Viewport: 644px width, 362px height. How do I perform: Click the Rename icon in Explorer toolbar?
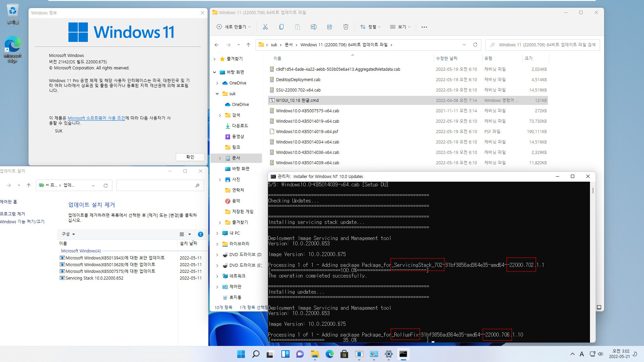[x=314, y=27]
